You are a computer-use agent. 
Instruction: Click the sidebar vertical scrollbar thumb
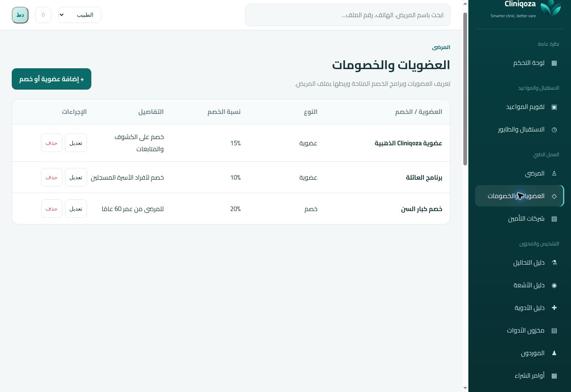tap(465, 89)
